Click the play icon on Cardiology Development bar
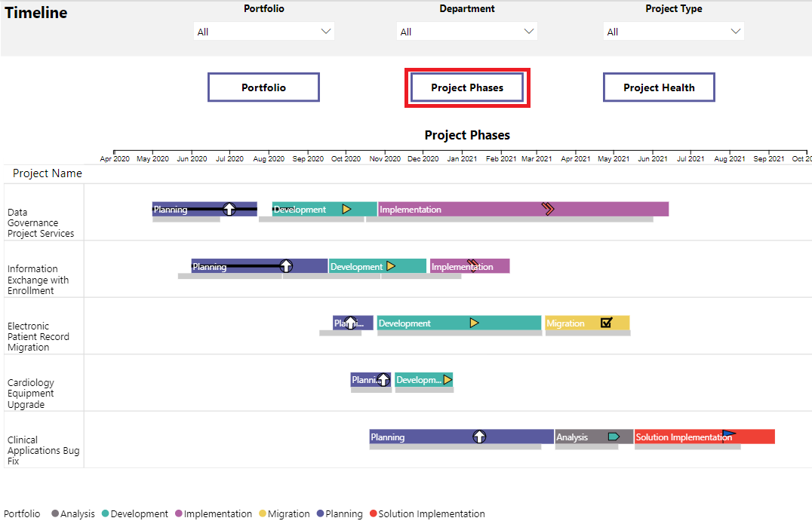Image resolution: width=812 pixels, height=524 pixels. [446, 380]
